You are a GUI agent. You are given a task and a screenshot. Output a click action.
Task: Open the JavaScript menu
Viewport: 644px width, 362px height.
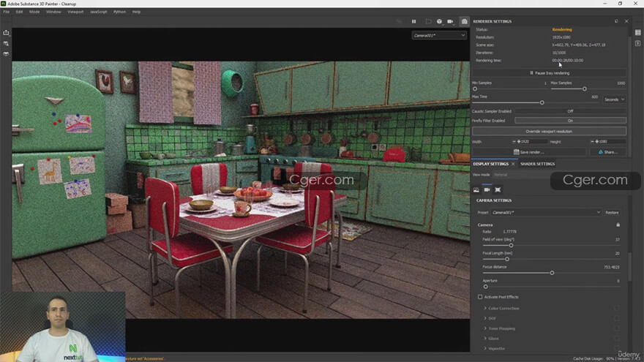[x=99, y=12]
